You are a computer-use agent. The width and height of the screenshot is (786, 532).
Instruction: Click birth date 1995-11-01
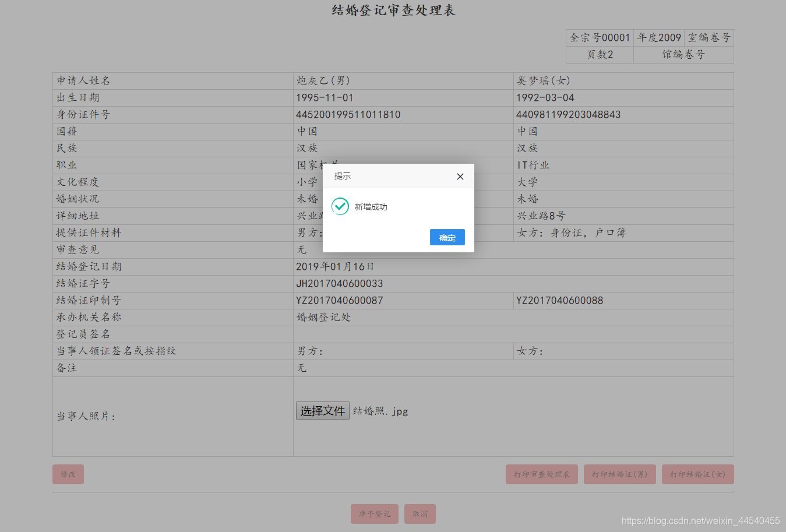(x=325, y=98)
